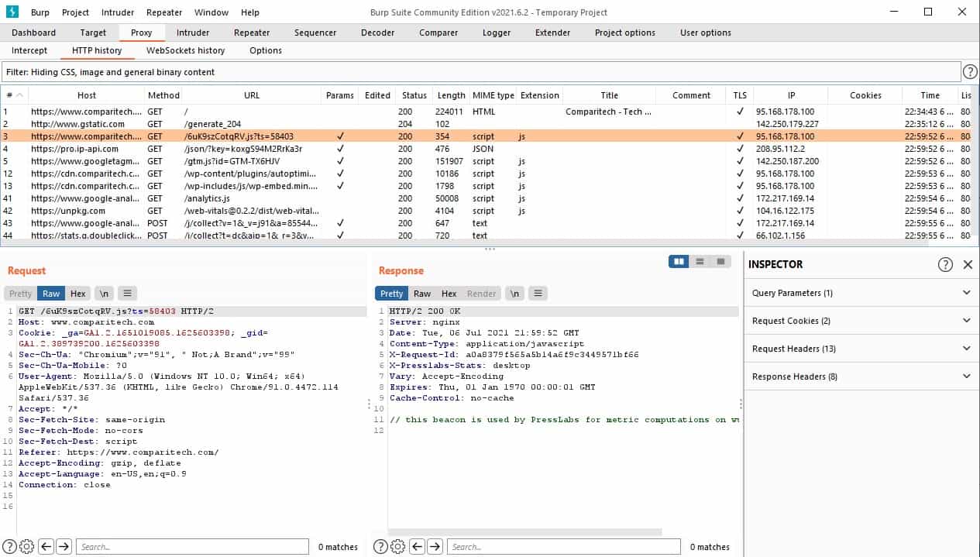Go to previous match in Response search
This screenshot has height=557, width=980.
[418, 547]
